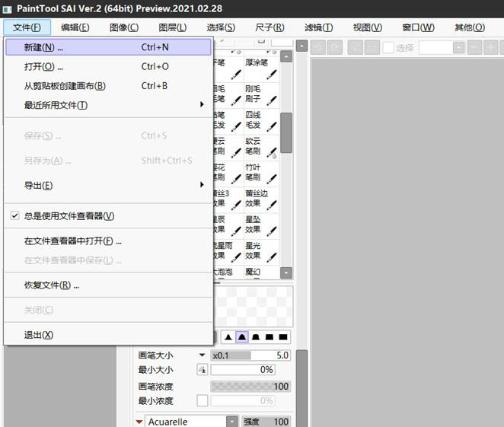Choose the highlighted bell brush edge shape
This screenshot has height=427, width=504.
pos(242,337)
